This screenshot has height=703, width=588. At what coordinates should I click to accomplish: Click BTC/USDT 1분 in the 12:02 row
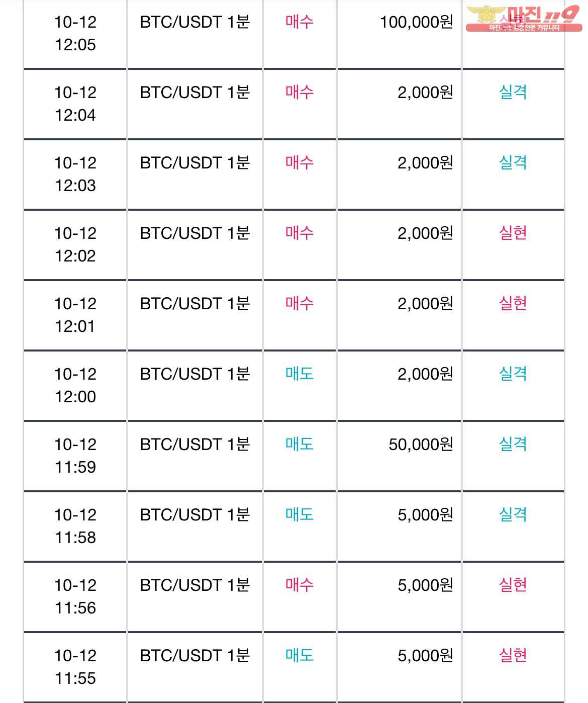(x=195, y=233)
